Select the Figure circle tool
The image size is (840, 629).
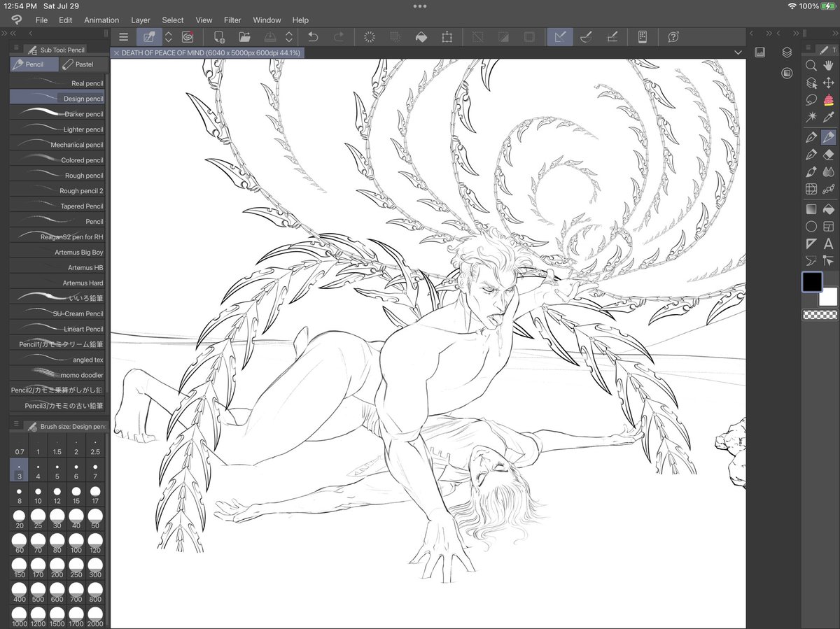[x=811, y=226]
